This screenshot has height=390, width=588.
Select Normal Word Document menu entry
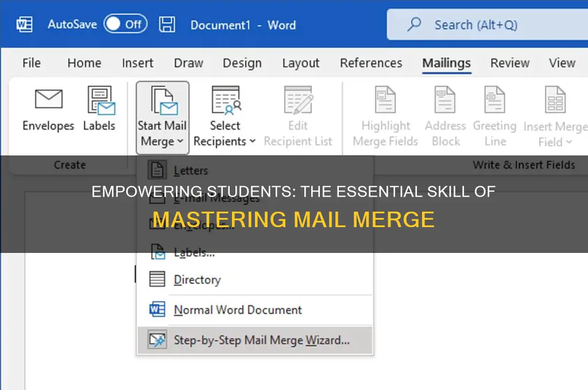[x=255, y=310]
